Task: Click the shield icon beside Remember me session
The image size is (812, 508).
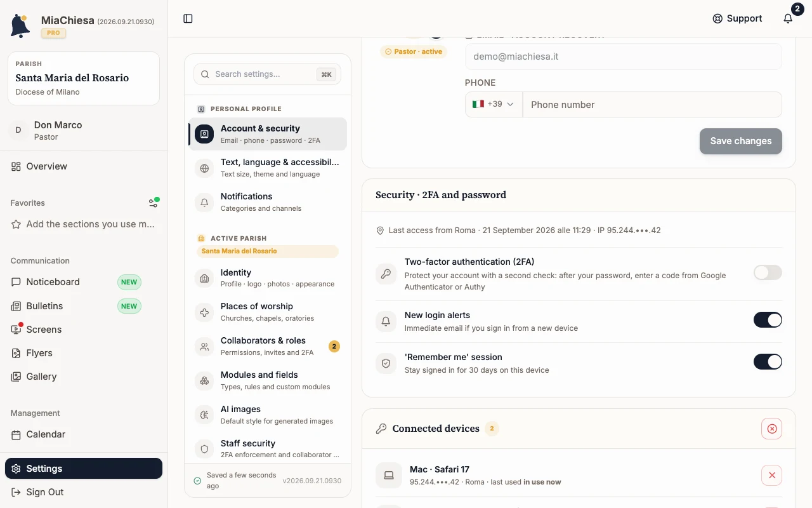Action: click(x=386, y=363)
